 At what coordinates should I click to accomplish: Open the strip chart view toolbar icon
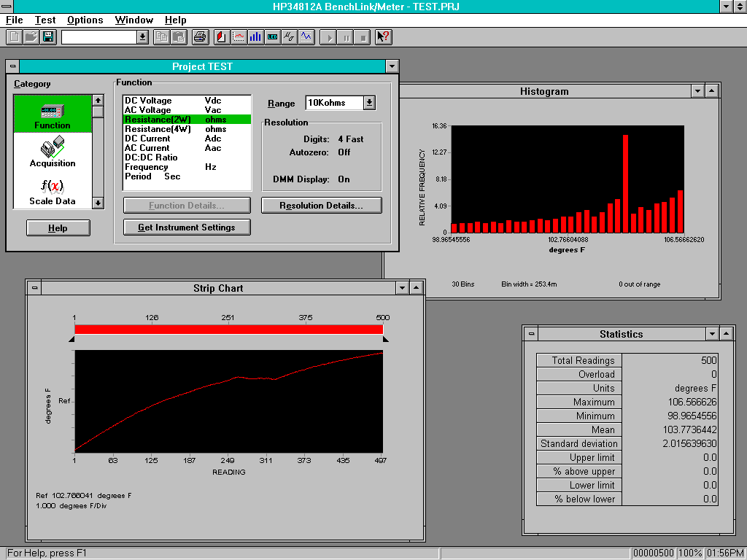239,36
